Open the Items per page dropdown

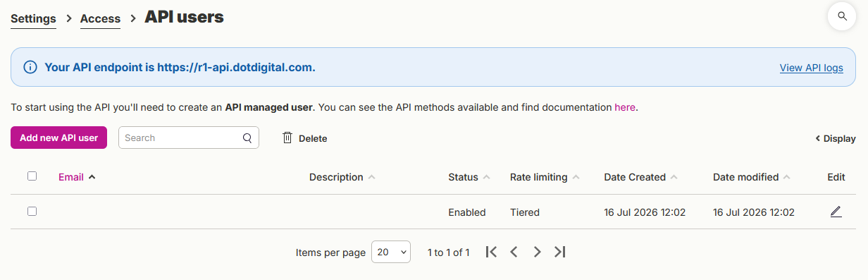(391, 252)
